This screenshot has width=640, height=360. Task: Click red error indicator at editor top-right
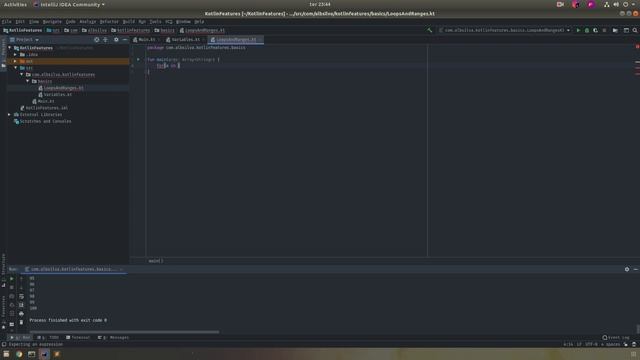(x=637, y=47)
